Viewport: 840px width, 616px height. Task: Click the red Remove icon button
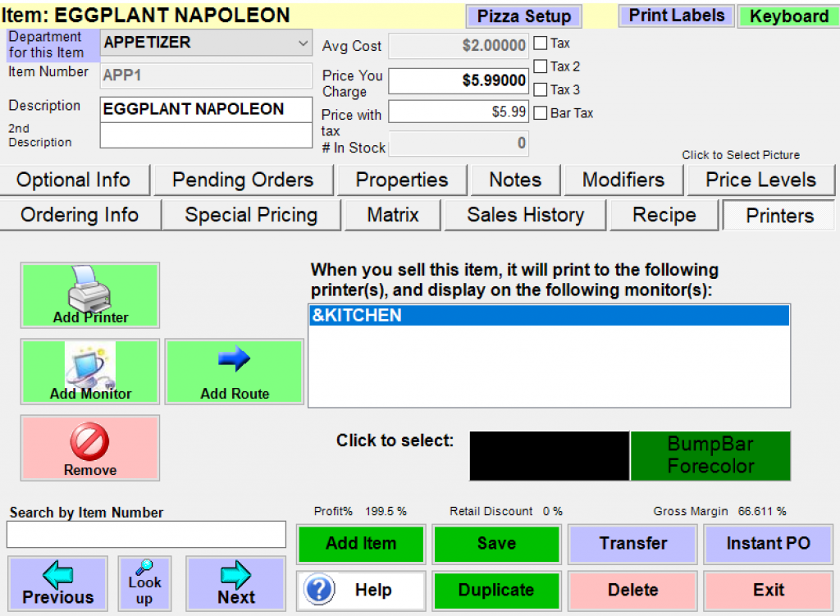90,449
